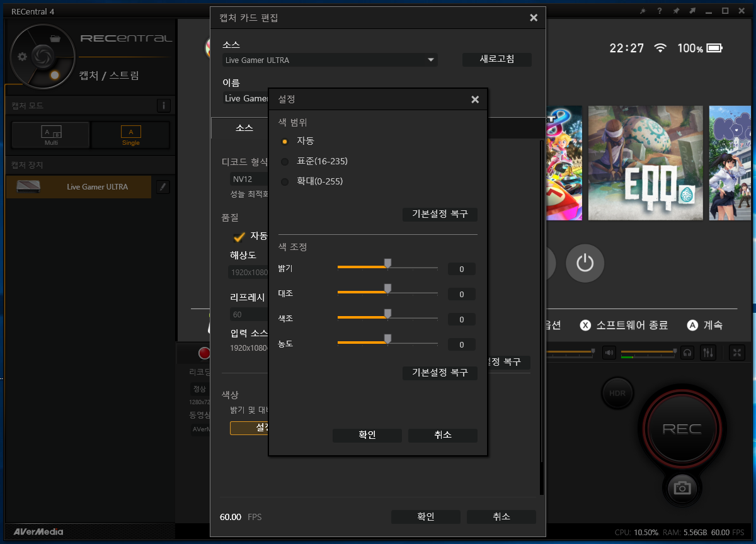
Task: Select 자동 color range option
Action: (x=299, y=141)
